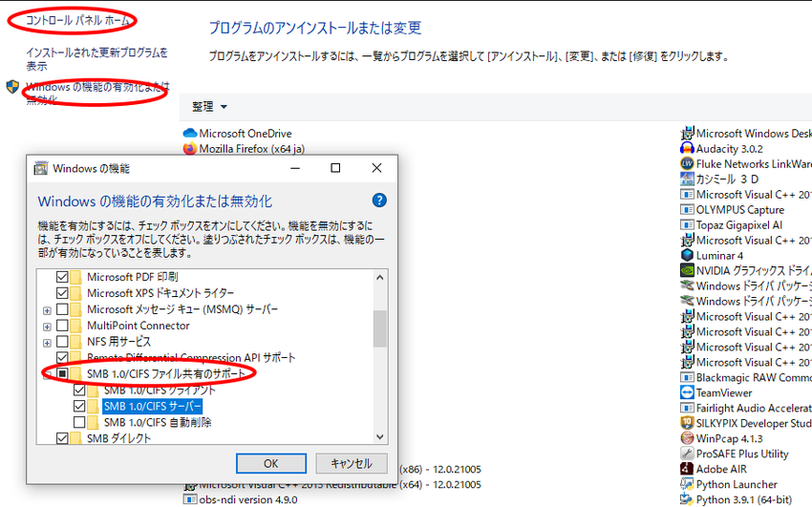Toggle the SMB 1.0/CIFS ファイル共有のサポート checkbox
This screenshot has width=812, height=507.
point(62,373)
